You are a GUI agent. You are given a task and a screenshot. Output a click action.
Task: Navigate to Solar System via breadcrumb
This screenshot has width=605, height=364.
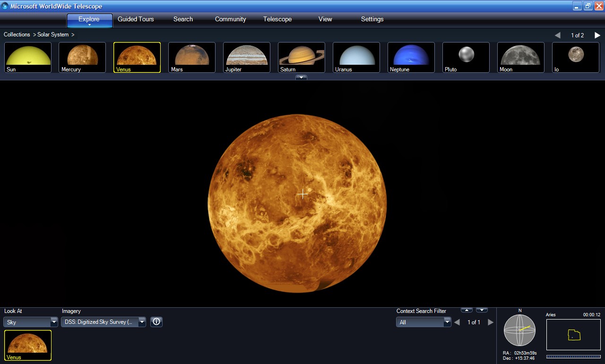[x=53, y=35]
